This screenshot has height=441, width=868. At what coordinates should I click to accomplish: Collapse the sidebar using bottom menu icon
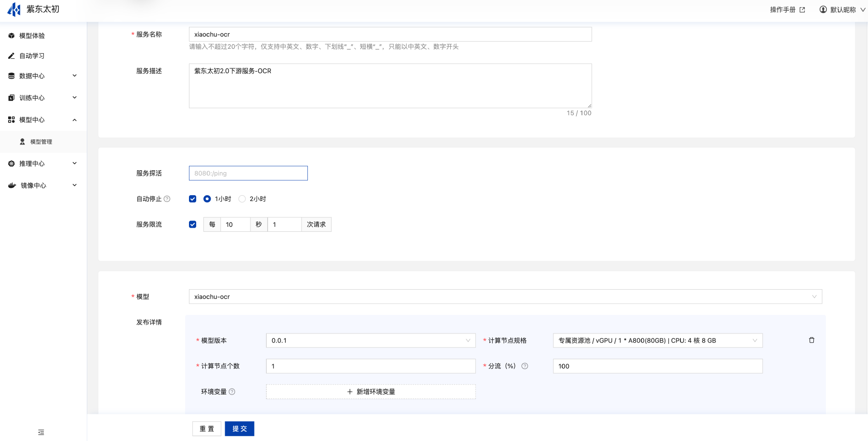(x=41, y=432)
